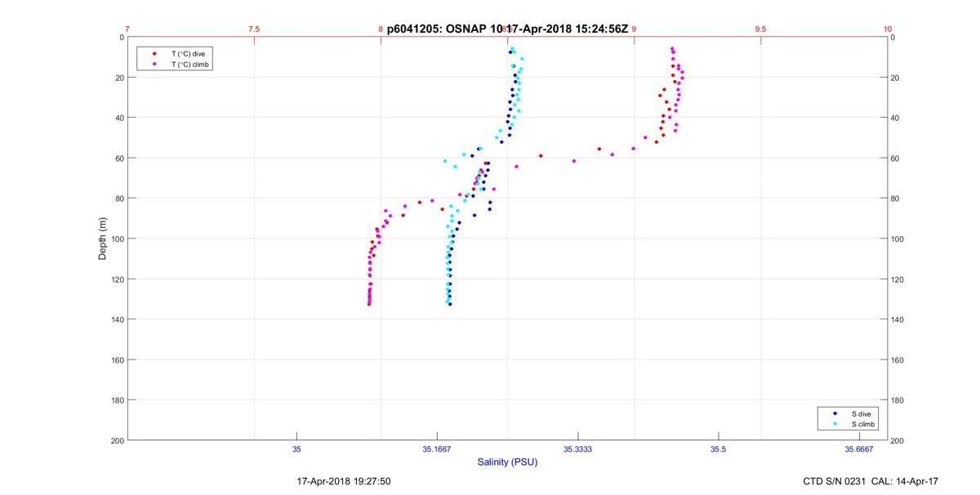
Task: Click depth tick 200 on left axis
Action: point(117,440)
